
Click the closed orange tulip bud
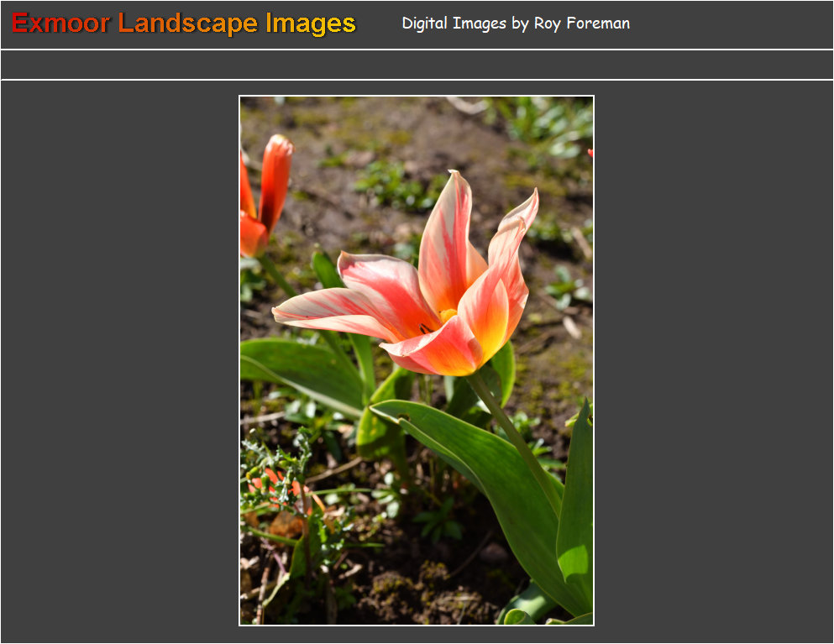pos(274,181)
